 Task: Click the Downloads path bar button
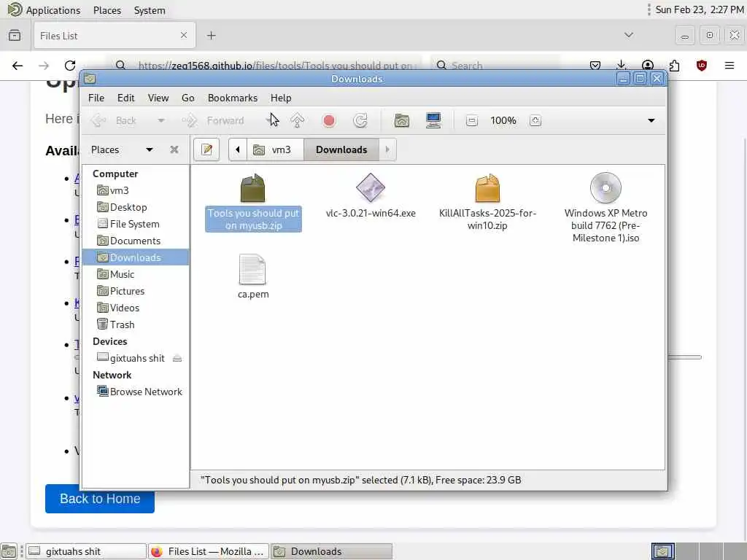point(341,149)
